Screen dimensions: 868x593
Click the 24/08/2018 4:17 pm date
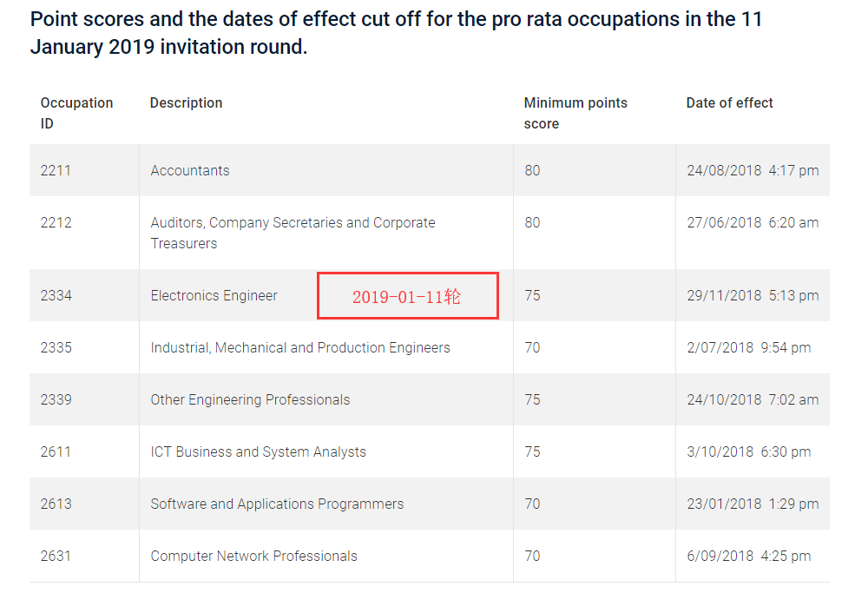tap(752, 170)
